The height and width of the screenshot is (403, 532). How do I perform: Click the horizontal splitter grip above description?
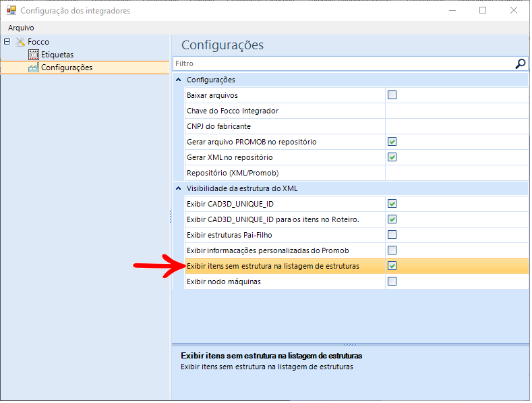[x=350, y=344]
